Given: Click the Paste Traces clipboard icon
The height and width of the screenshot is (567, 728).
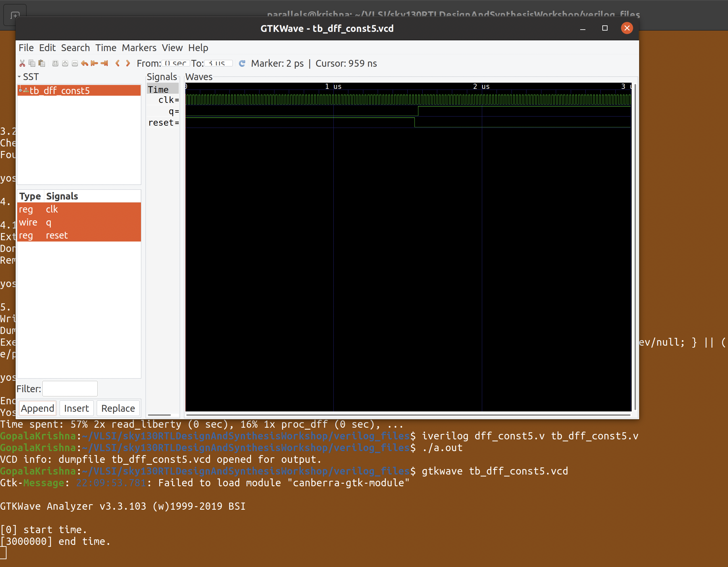Looking at the screenshot, I should point(42,63).
